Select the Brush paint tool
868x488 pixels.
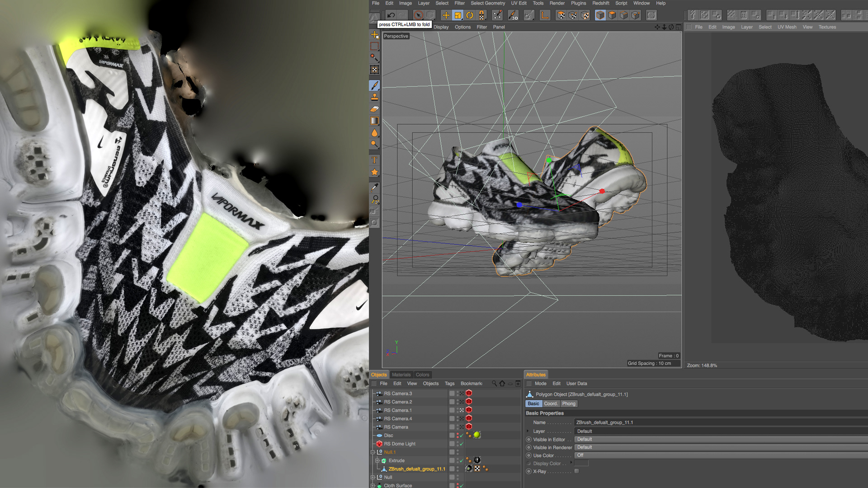pos(374,85)
